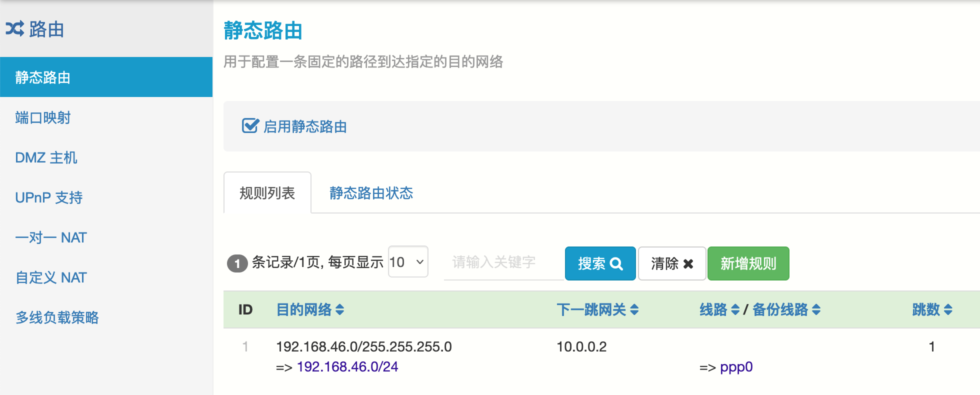980x395 pixels.
Task: Focus the keyword search input field
Action: [x=503, y=262]
